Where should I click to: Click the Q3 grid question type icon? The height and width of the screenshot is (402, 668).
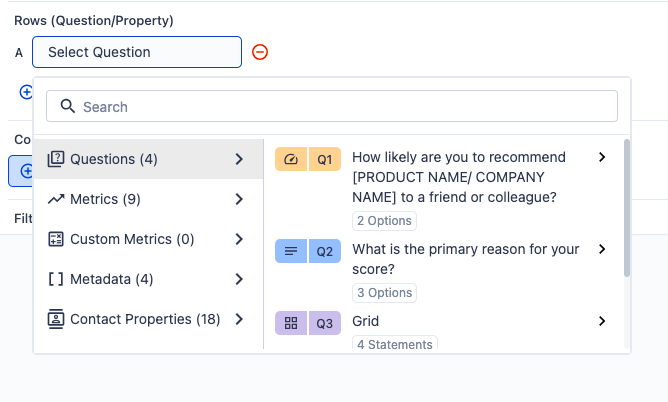(x=291, y=323)
